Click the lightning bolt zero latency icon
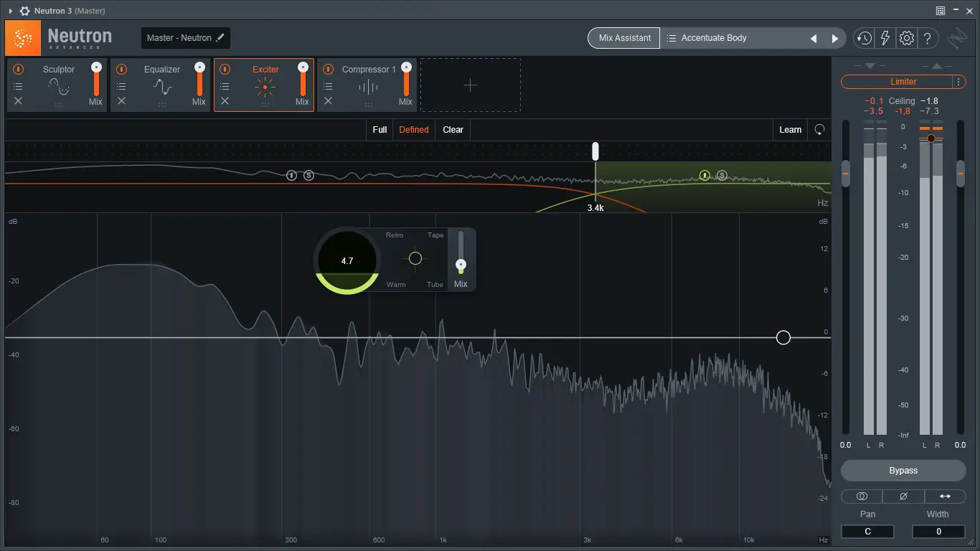980x551 pixels. (885, 38)
